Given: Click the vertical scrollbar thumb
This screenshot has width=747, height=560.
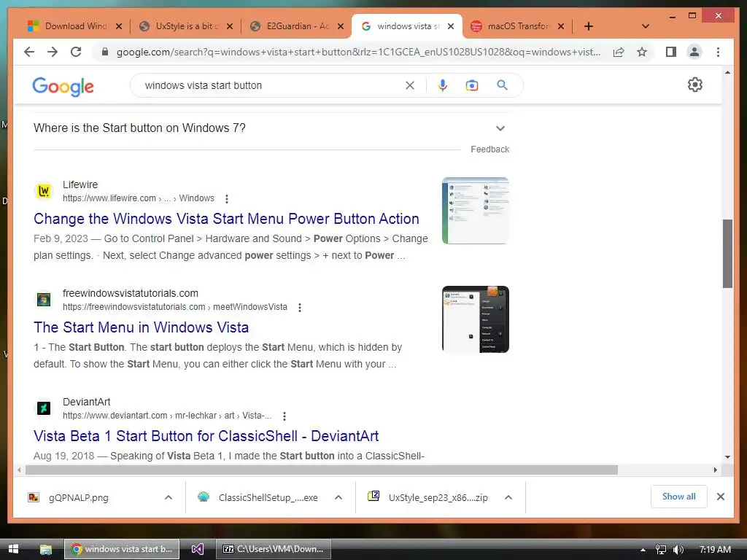Looking at the screenshot, I should (727, 253).
